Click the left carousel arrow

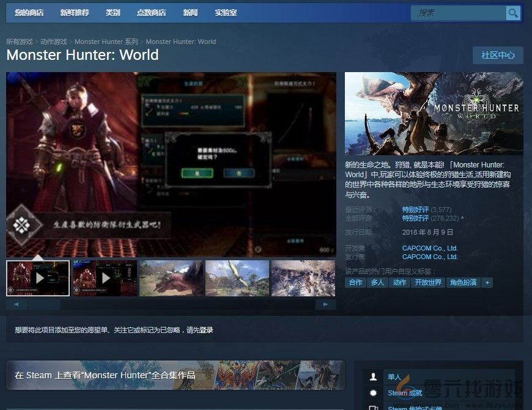click(16, 304)
